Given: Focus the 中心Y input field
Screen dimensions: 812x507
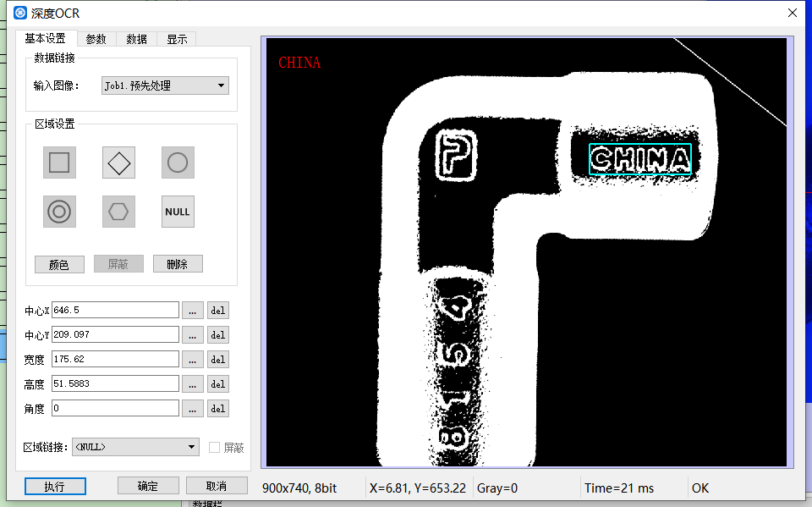Looking at the screenshot, I should [116, 334].
